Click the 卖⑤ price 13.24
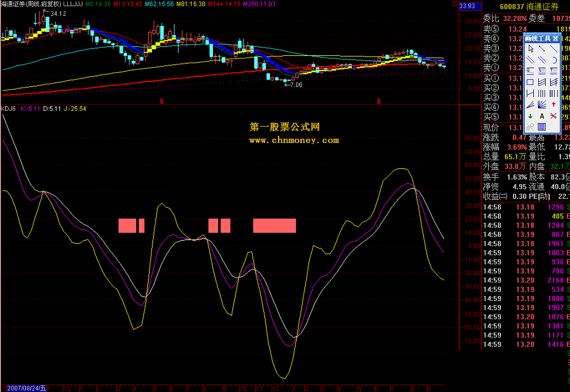Screen dimensions: 570x392 click(517, 29)
